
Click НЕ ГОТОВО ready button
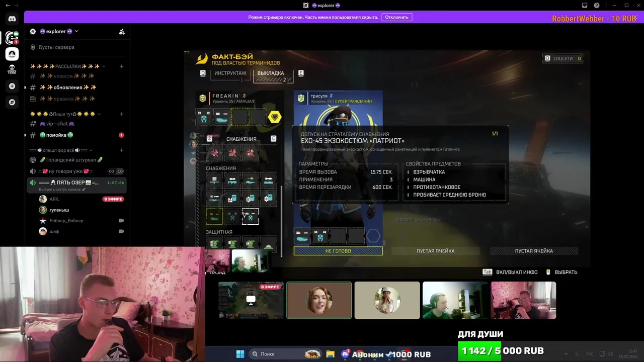pos(338,251)
